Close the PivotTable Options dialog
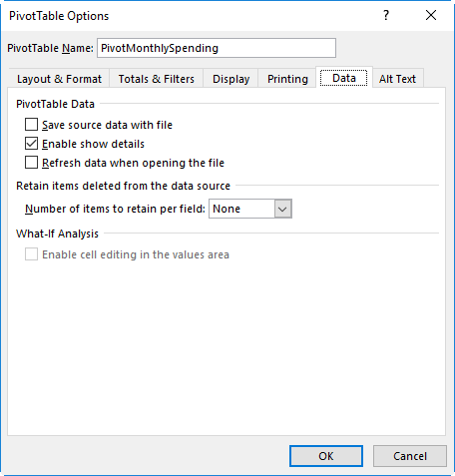 click(x=431, y=15)
